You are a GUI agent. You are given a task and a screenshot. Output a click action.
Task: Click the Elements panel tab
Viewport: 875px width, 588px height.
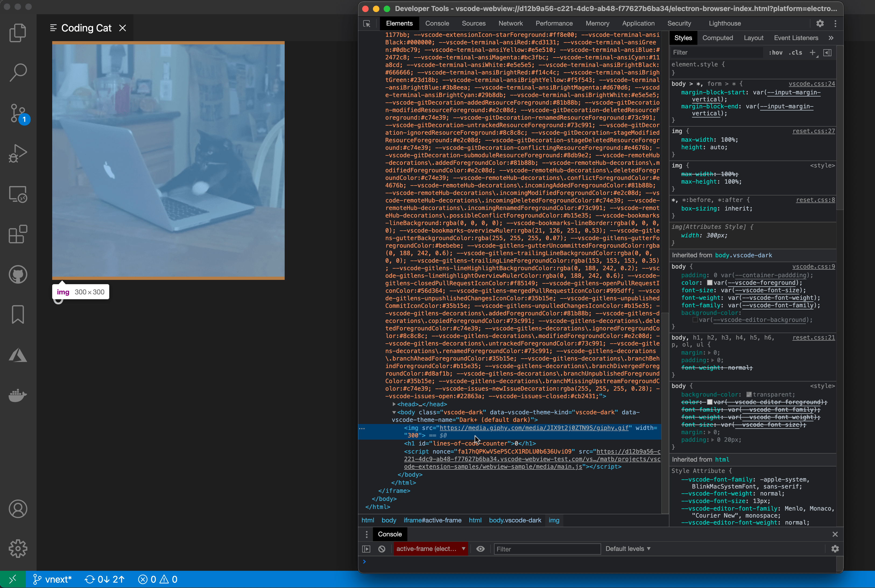pos(399,23)
